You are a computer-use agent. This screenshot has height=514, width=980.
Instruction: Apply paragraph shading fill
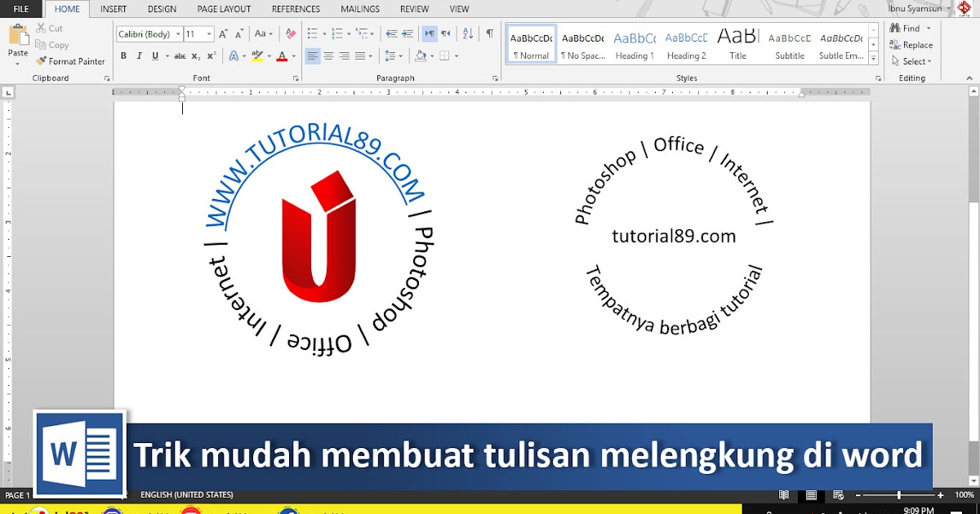pyautogui.click(x=422, y=56)
